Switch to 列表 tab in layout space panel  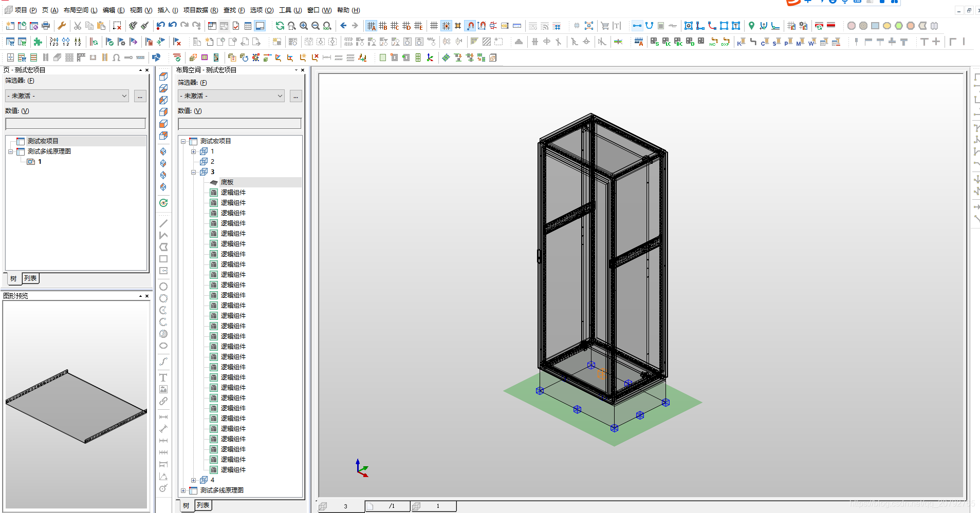203,505
